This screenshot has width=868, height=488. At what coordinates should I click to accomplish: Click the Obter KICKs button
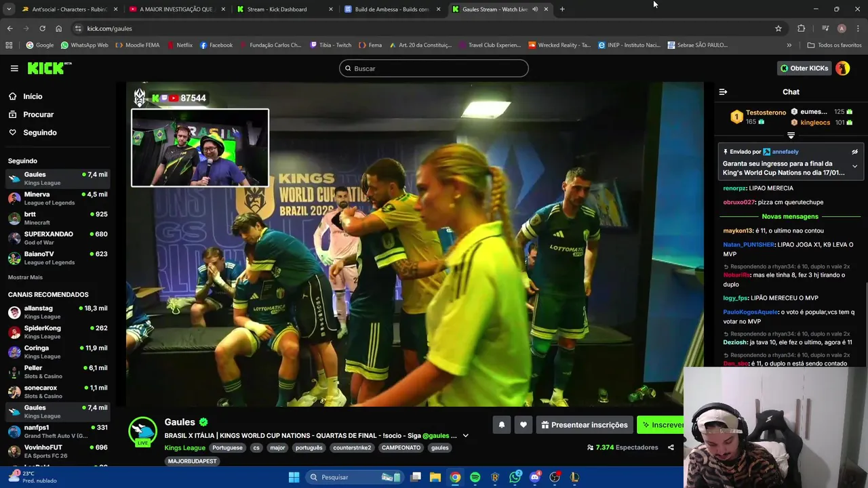pyautogui.click(x=804, y=68)
